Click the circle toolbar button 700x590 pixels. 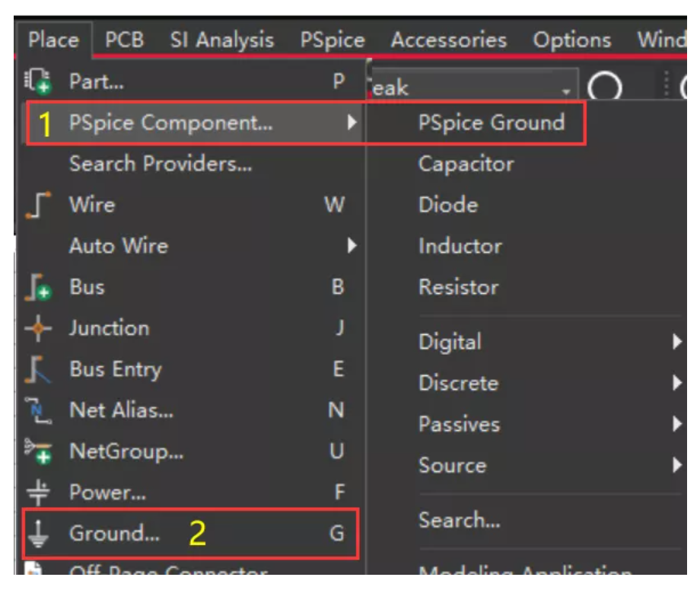605,89
